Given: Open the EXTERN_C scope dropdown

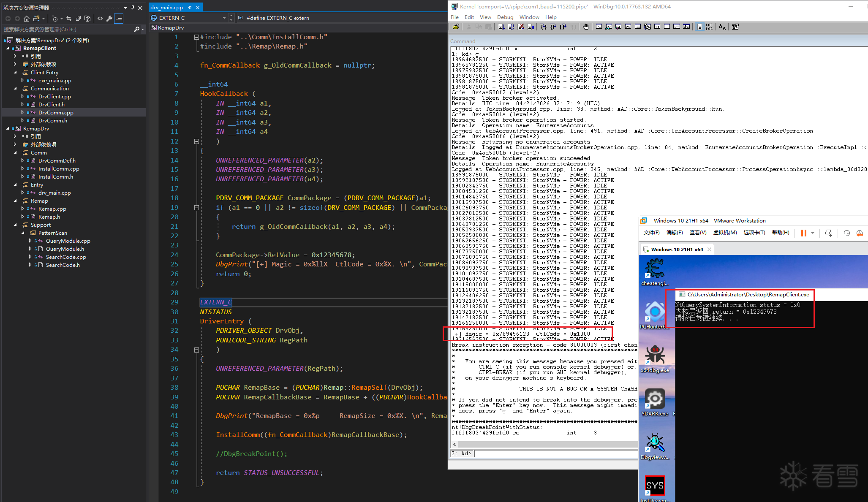Looking at the screenshot, I should pos(224,18).
